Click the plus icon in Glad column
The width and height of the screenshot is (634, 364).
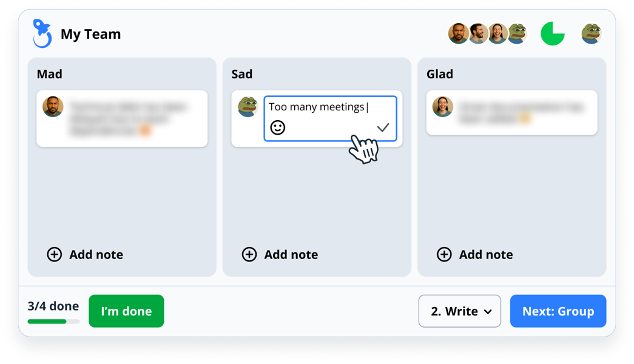(444, 254)
